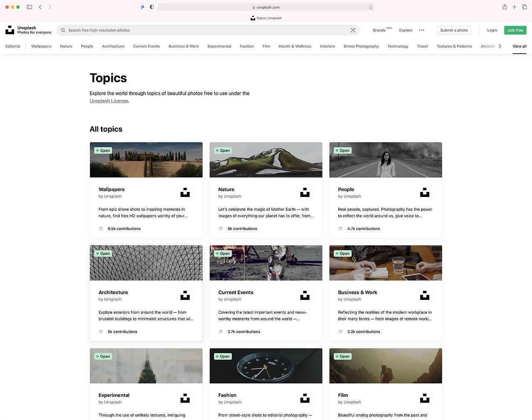Open a new tab with plus icon
532x420 pixels.
tap(514, 7)
